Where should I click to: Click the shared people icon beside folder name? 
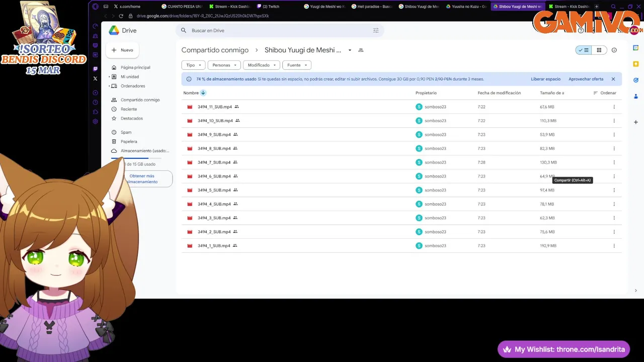tap(361, 50)
